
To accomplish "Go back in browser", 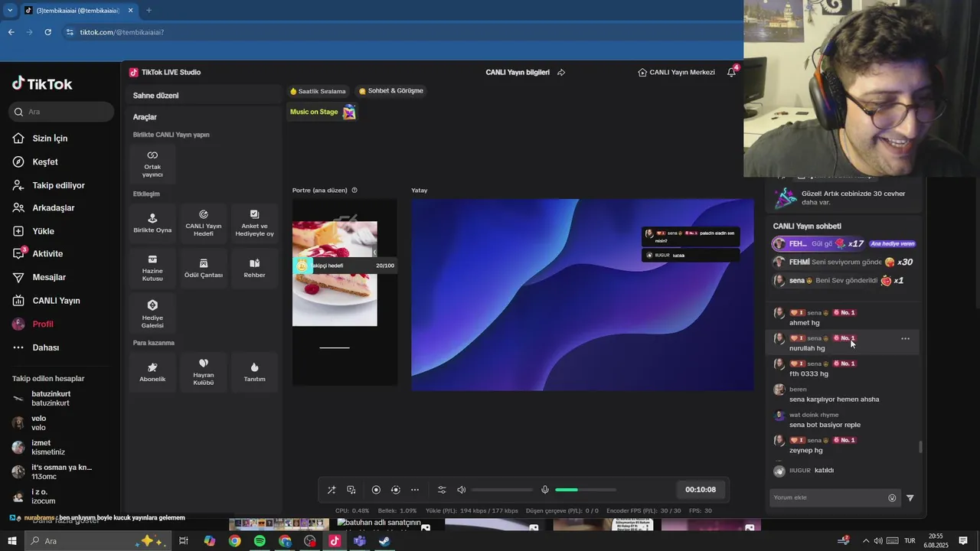I will click(x=11, y=32).
